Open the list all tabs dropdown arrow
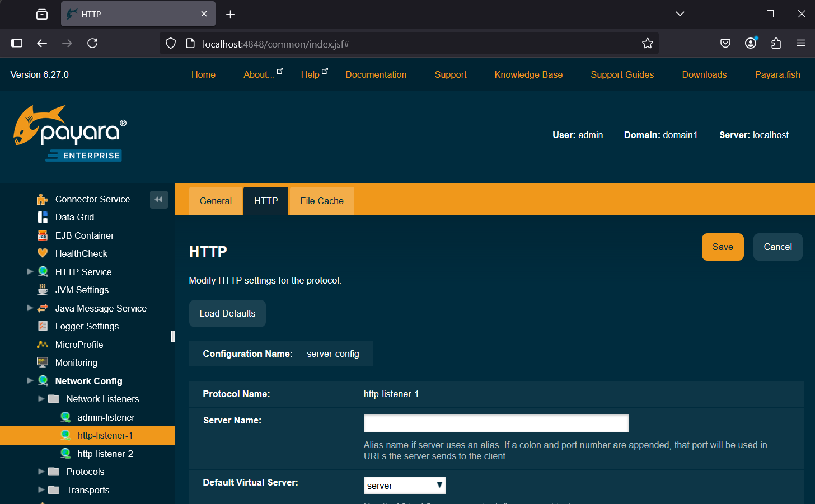815x504 pixels. (x=680, y=14)
